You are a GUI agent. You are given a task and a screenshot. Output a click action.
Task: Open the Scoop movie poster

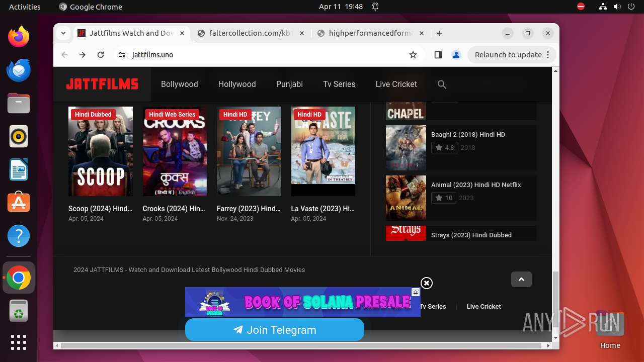point(101,151)
